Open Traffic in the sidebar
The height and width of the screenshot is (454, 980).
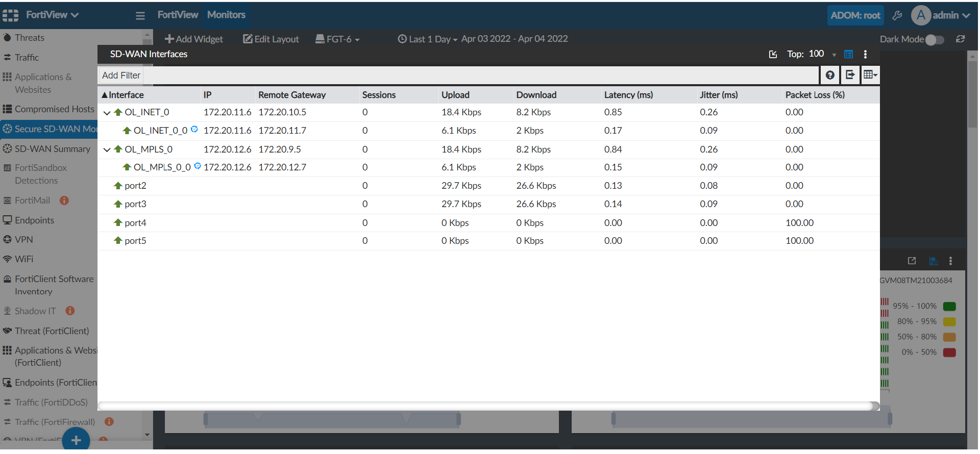point(27,58)
